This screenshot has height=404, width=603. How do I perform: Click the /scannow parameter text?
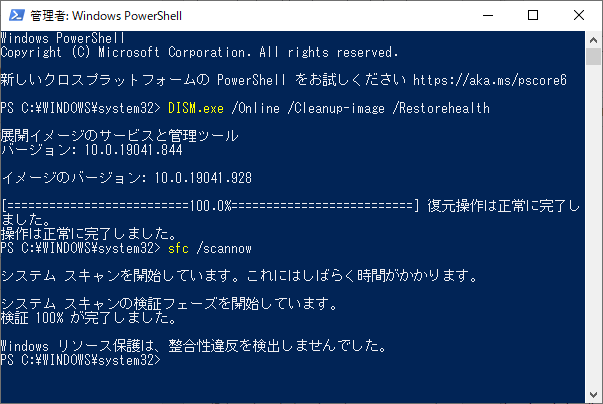tap(224, 249)
